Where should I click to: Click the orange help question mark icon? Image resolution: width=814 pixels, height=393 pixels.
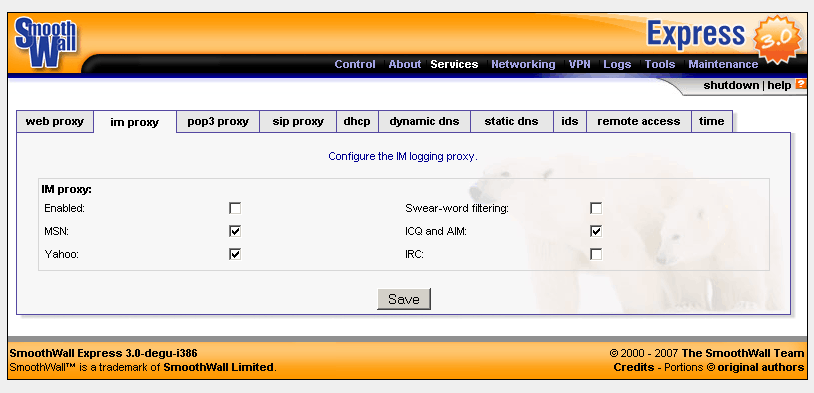click(x=801, y=84)
